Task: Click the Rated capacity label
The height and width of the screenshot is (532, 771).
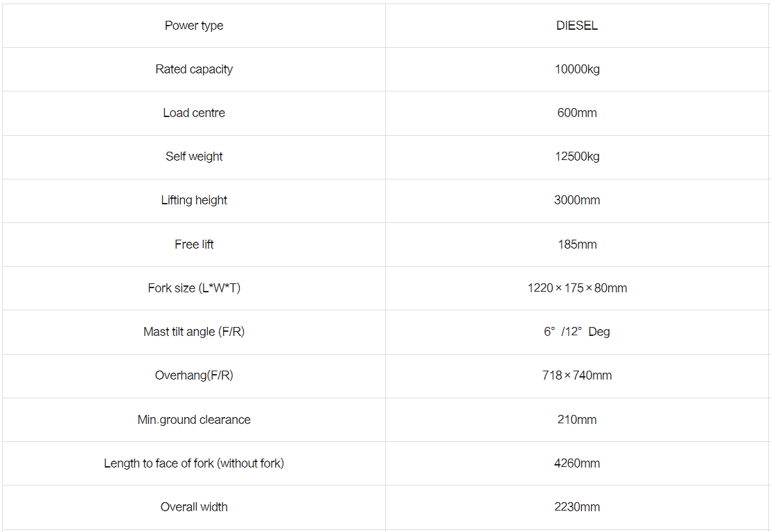Action: (x=194, y=69)
